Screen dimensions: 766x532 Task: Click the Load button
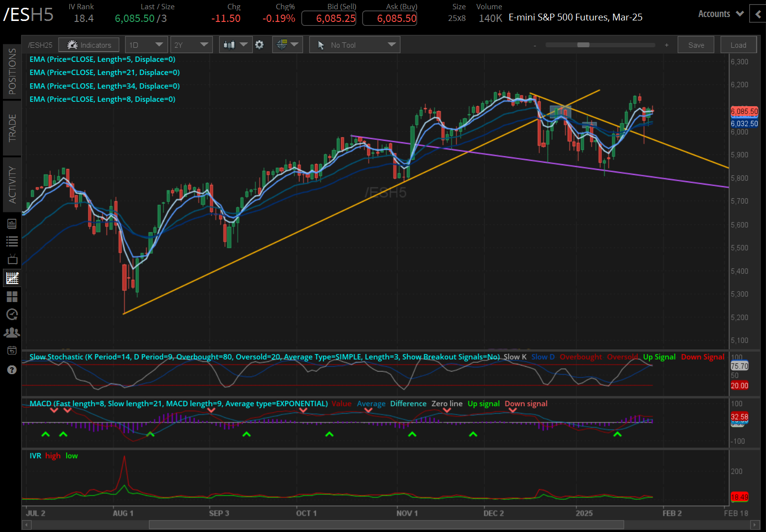coord(738,45)
